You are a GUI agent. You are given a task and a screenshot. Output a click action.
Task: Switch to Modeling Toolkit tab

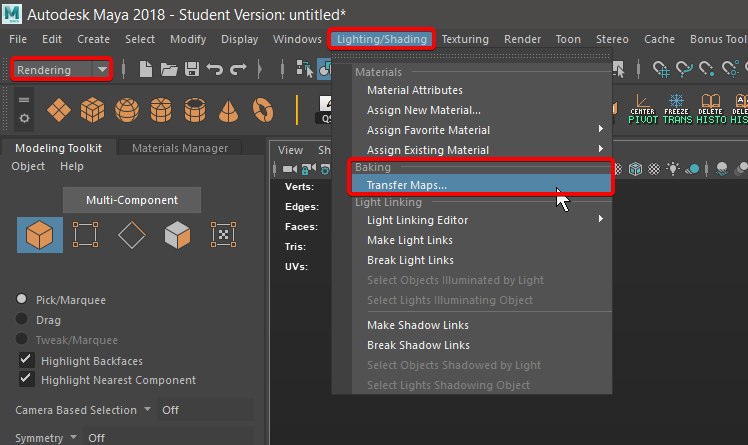click(x=58, y=148)
